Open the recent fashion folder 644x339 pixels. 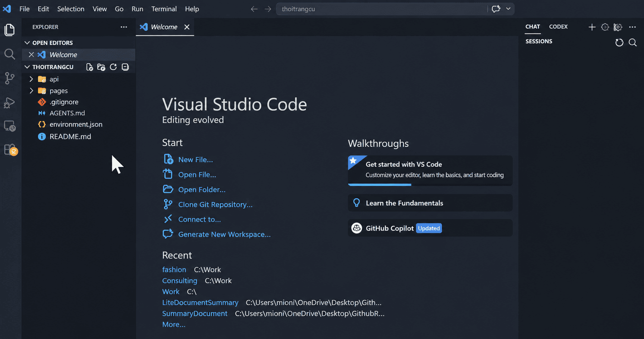pyautogui.click(x=174, y=270)
